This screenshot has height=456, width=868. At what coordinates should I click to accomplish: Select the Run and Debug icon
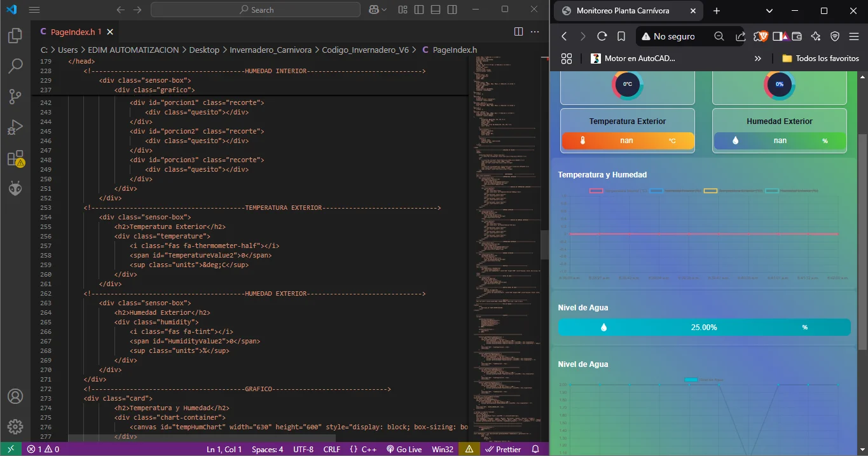[15, 127]
